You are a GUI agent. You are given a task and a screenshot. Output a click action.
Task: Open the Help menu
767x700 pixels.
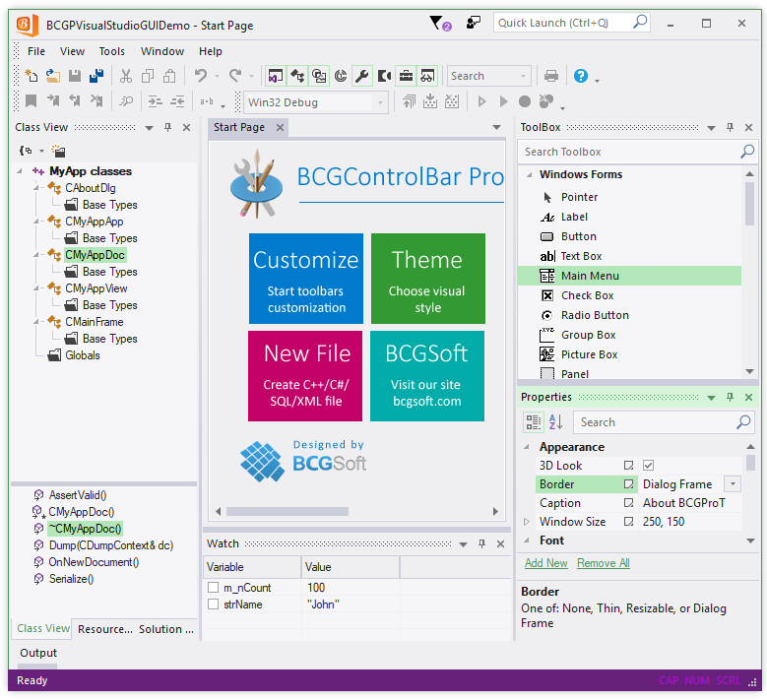coord(211,51)
